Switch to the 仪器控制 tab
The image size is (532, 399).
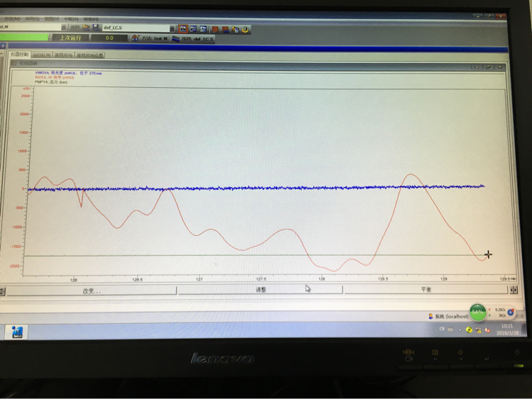pos(19,55)
